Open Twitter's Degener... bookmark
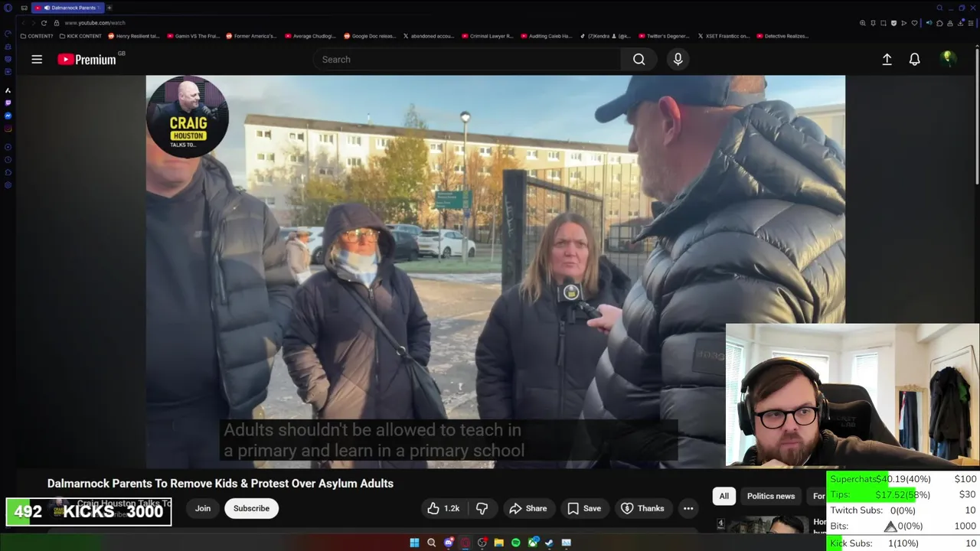The image size is (980, 551). click(665, 36)
